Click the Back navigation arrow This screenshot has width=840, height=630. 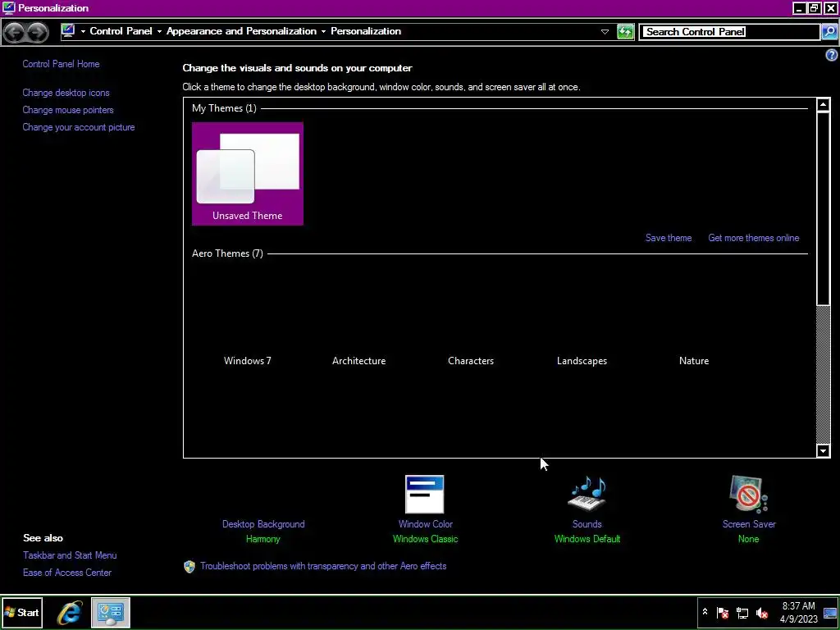pos(15,32)
